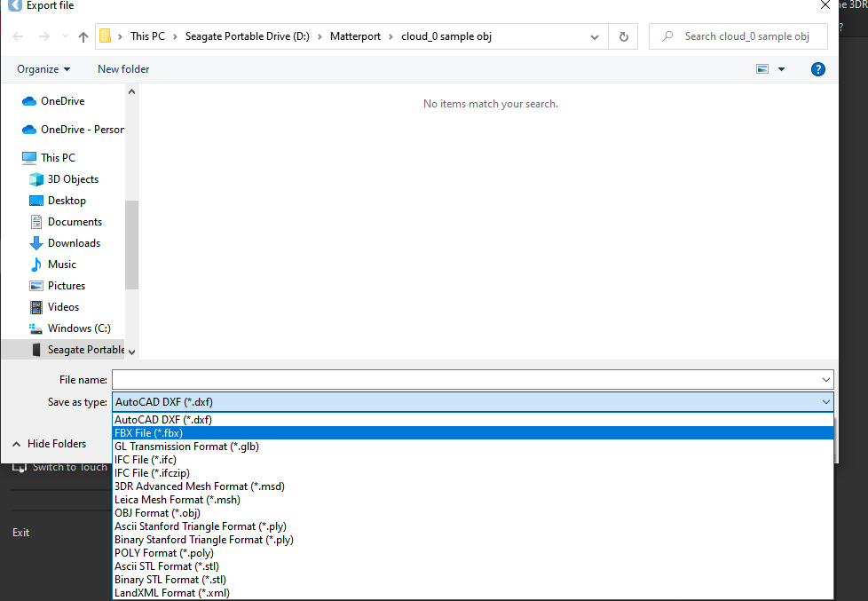Choose AutoCAD DXF (*.dxf) from list
868x601 pixels.
[x=473, y=420]
